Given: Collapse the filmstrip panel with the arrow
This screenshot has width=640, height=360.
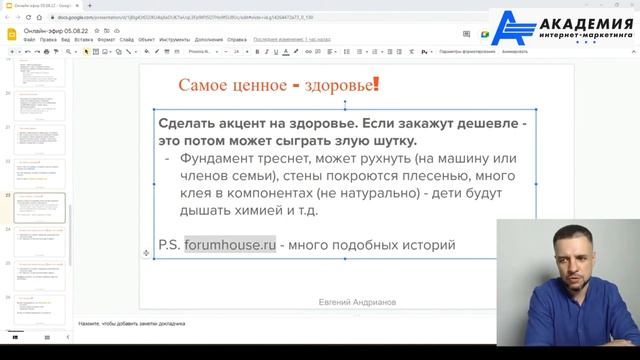Looking at the screenshot, I should click(x=68, y=338).
